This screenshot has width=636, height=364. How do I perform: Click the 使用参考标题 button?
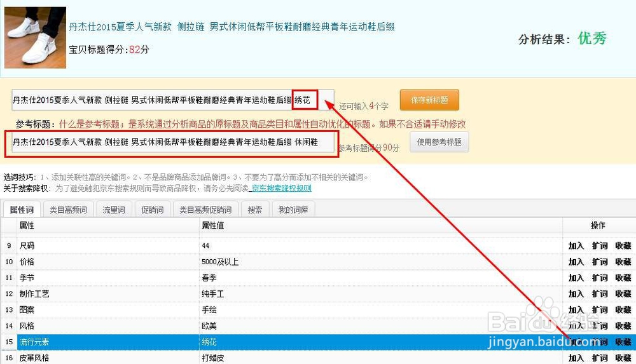(439, 142)
